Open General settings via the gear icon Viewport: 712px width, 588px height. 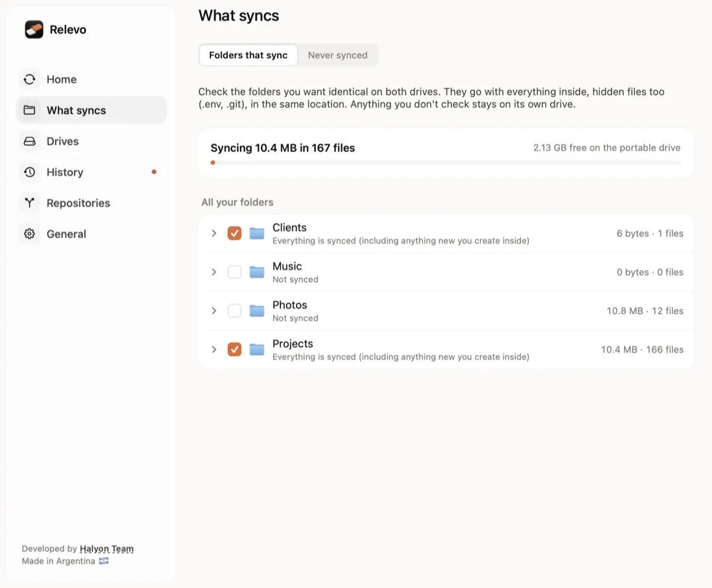click(x=30, y=234)
